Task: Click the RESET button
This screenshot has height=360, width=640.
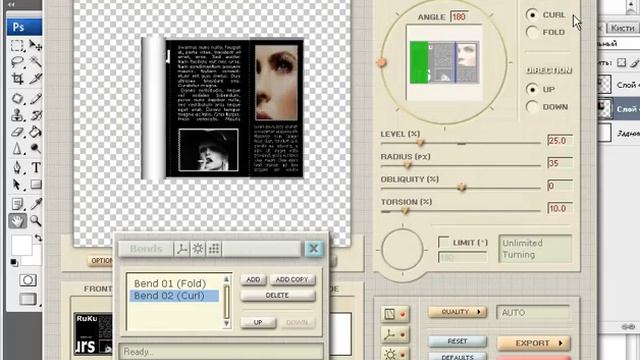Action: click(457, 341)
